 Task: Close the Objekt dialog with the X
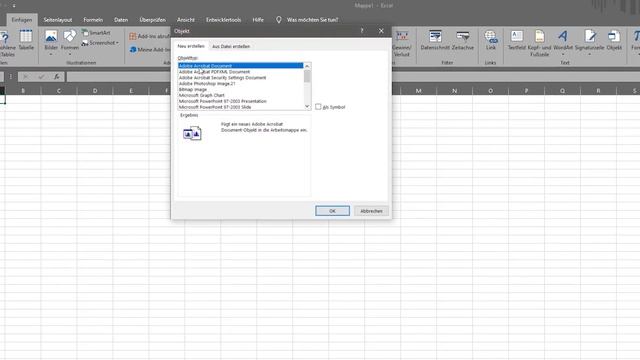click(381, 31)
